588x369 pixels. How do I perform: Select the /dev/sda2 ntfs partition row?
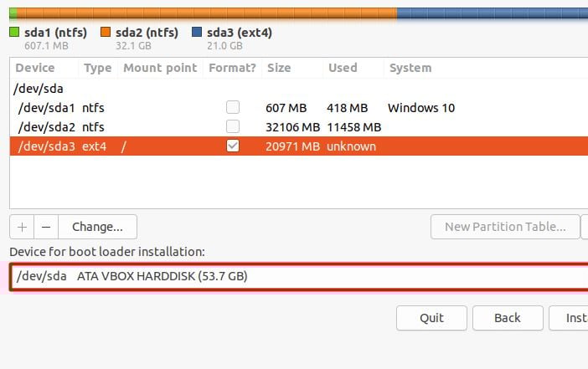tap(47, 126)
